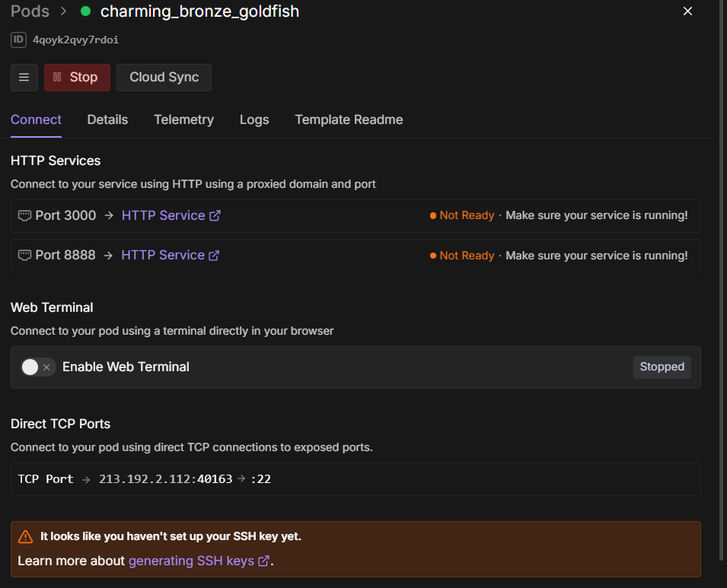Go back to Pods breadcrumb
The height and width of the screenshot is (588, 727).
30,11
